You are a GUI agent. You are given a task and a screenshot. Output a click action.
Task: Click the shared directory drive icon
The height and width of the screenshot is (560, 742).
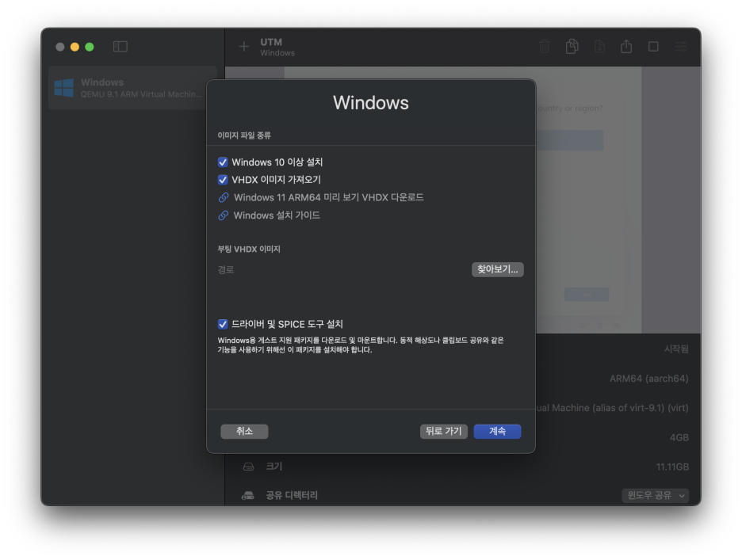coord(248,496)
